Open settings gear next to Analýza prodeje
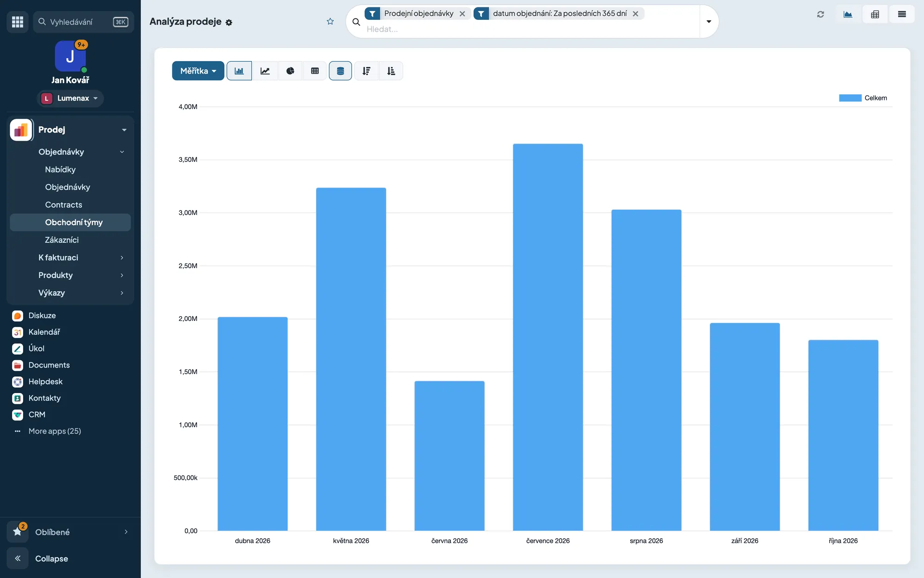Image resolution: width=924 pixels, height=578 pixels. click(x=229, y=22)
